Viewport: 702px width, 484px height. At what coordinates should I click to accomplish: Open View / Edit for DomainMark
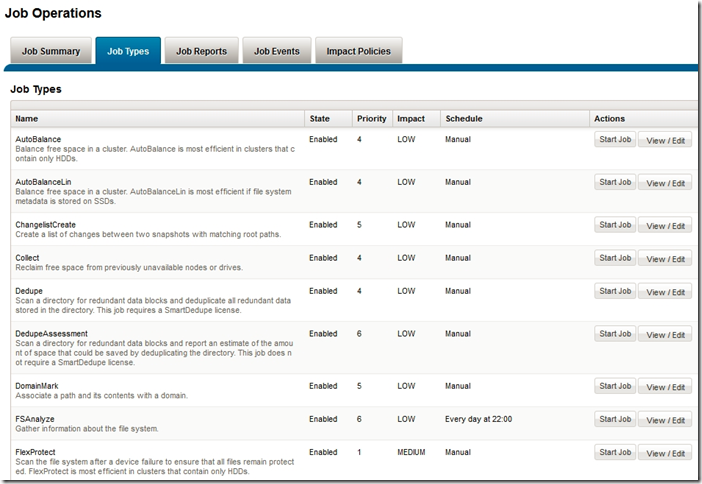point(665,387)
